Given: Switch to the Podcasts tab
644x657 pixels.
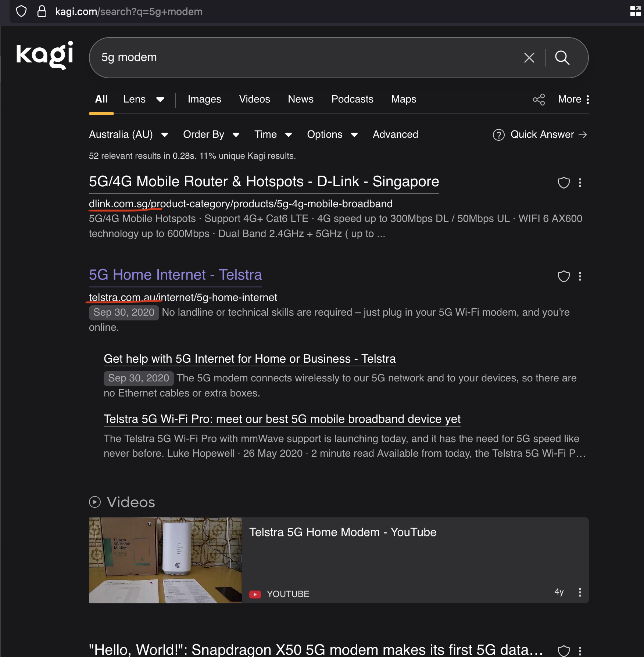Looking at the screenshot, I should click(x=352, y=99).
